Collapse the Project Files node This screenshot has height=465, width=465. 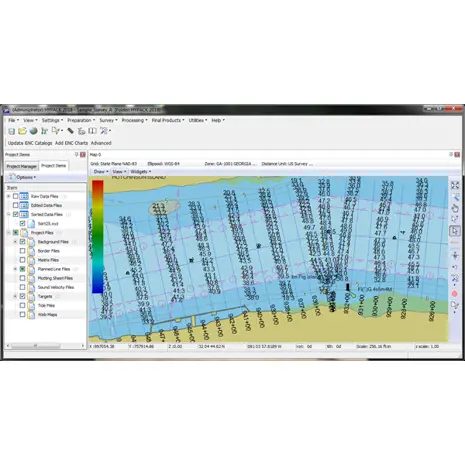point(9,233)
